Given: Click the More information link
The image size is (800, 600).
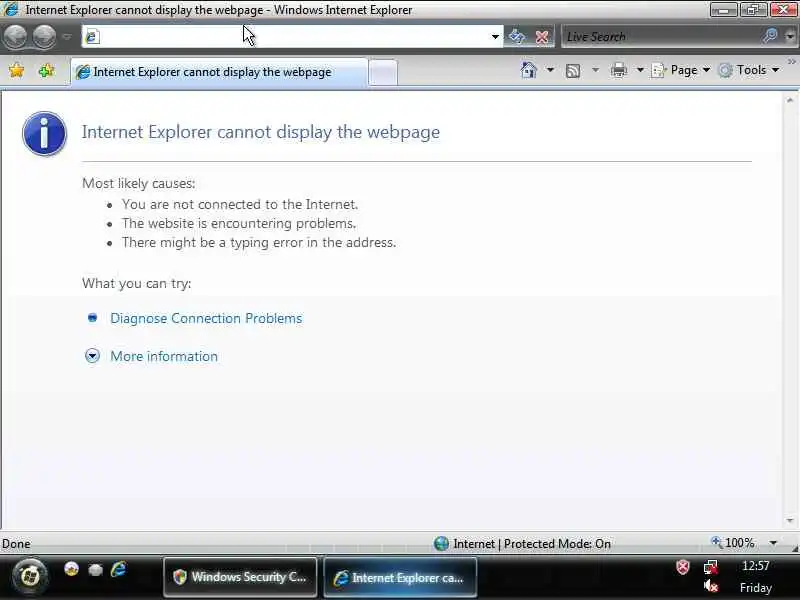Looking at the screenshot, I should point(164,356).
